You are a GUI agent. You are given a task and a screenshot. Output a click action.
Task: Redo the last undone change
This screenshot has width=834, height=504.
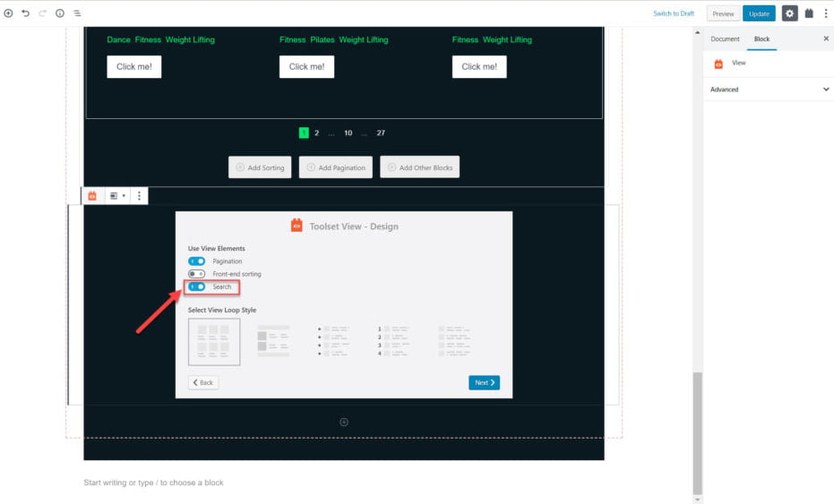pyautogui.click(x=43, y=13)
